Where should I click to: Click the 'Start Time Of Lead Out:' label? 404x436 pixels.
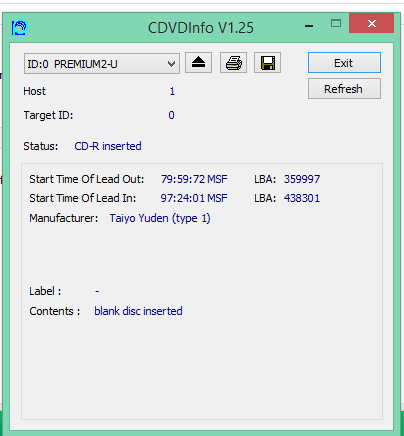87,179
